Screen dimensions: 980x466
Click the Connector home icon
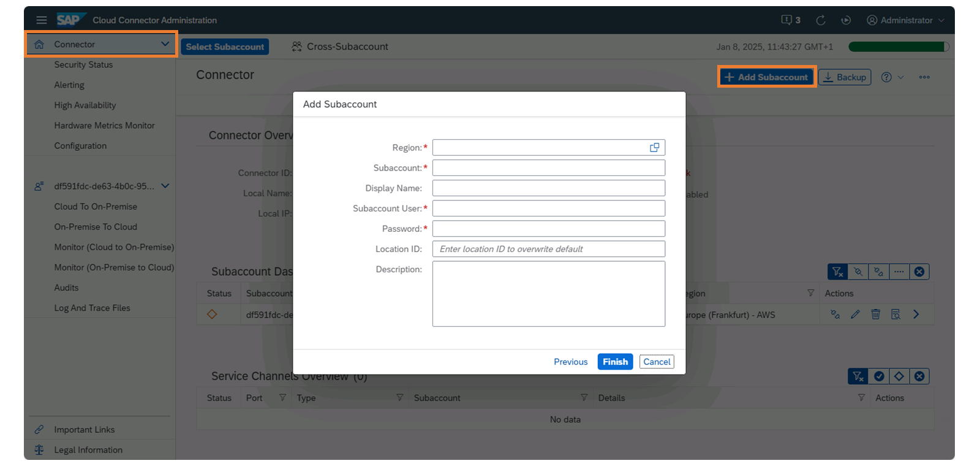(39, 44)
